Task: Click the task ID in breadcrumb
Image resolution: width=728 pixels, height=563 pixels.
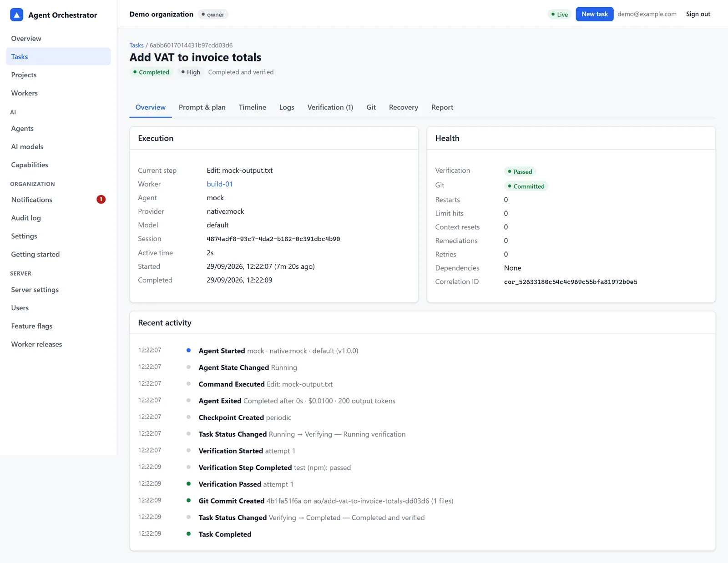Action: point(191,45)
